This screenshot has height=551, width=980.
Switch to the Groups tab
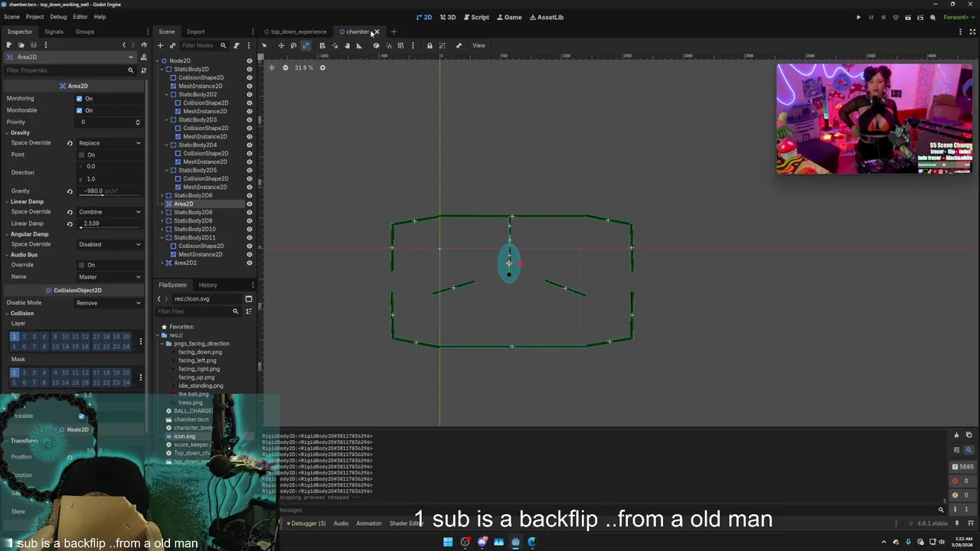tap(84, 31)
